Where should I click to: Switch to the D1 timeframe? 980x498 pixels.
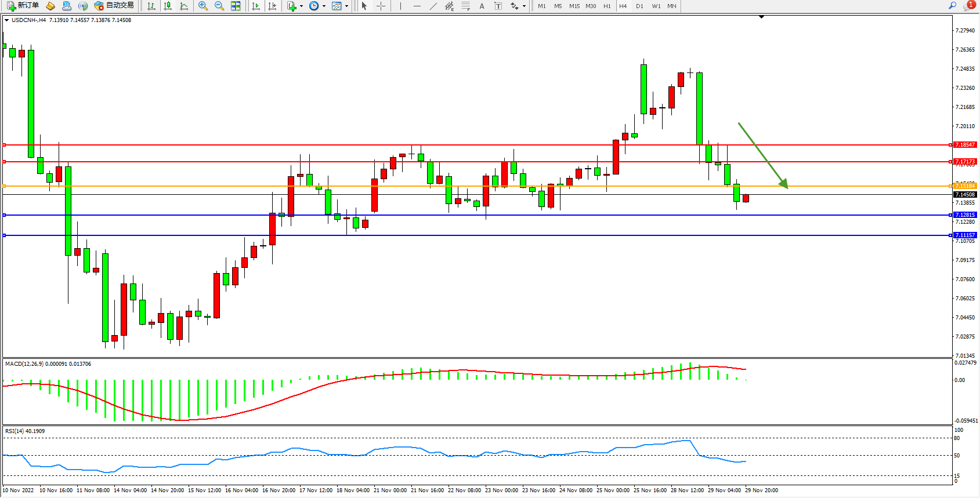tap(639, 6)
